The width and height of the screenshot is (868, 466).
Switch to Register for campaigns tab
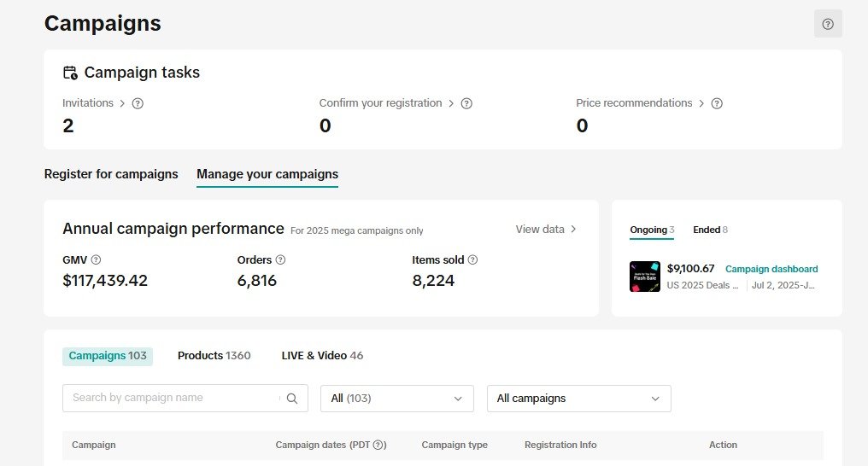point(111,174)
